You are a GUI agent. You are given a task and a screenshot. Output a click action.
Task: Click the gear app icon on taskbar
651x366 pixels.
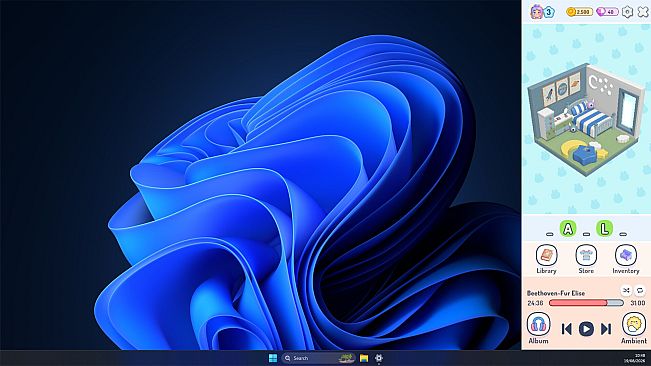[x=379, y=358]
